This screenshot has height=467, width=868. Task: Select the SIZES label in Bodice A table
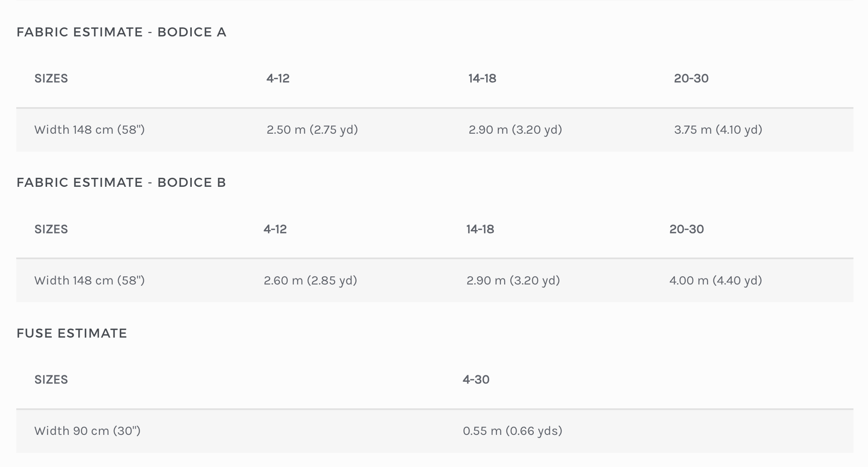[x=51, y=78]
